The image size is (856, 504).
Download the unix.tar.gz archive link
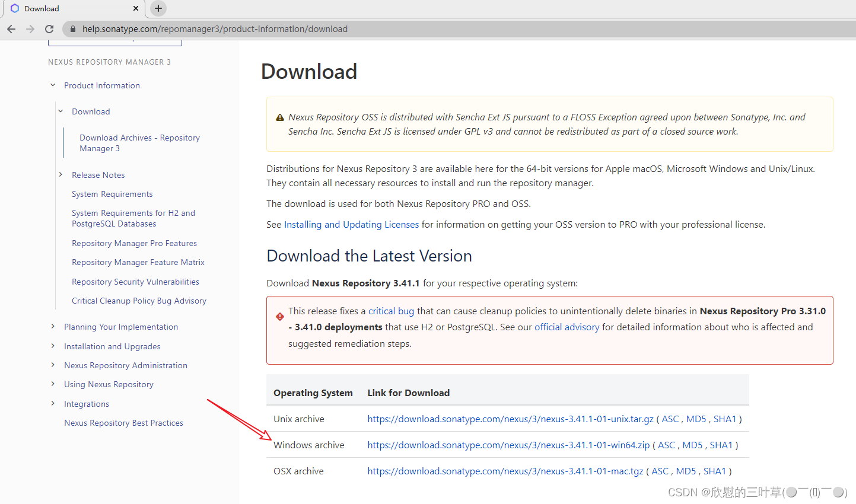510,419
